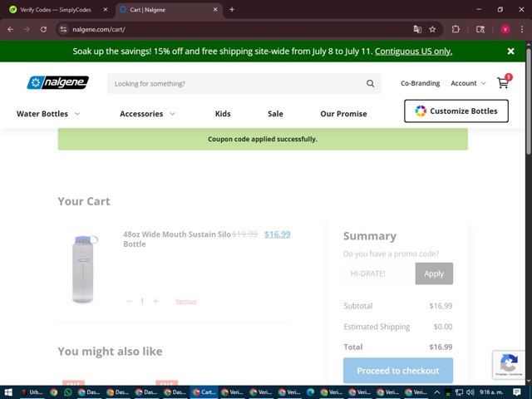Open the Co-Branding link
Screen dimensions: 532x399
(420, 83)
